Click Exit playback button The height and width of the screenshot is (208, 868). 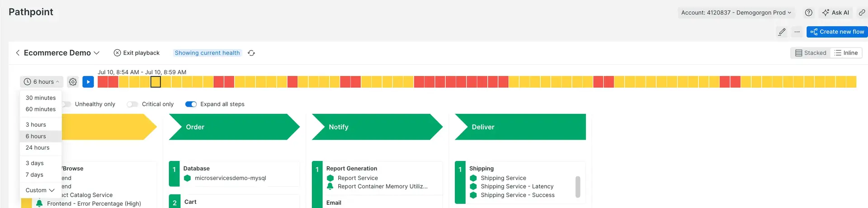point(137,53)
